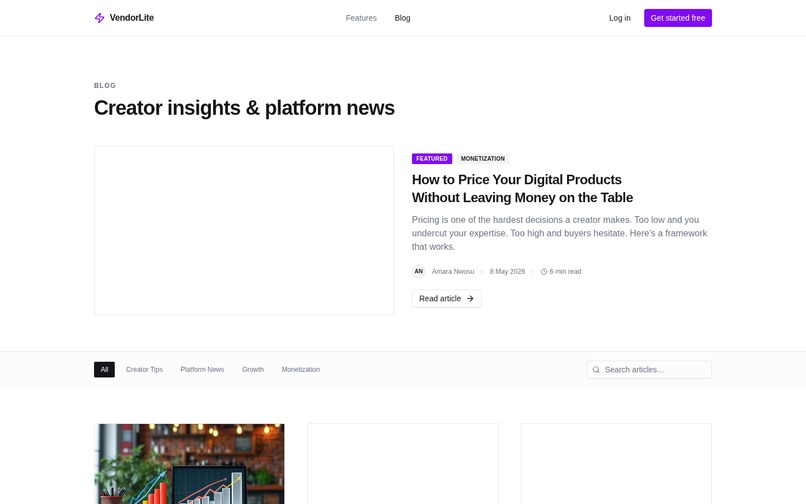806x504 pixels.
Task: Filter articles by Creator Tips
Action: [x=144, y=369]
